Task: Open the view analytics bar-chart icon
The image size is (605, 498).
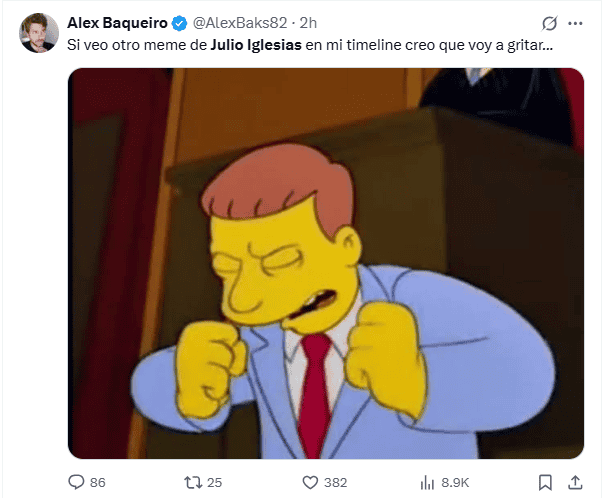Action: 427,483
